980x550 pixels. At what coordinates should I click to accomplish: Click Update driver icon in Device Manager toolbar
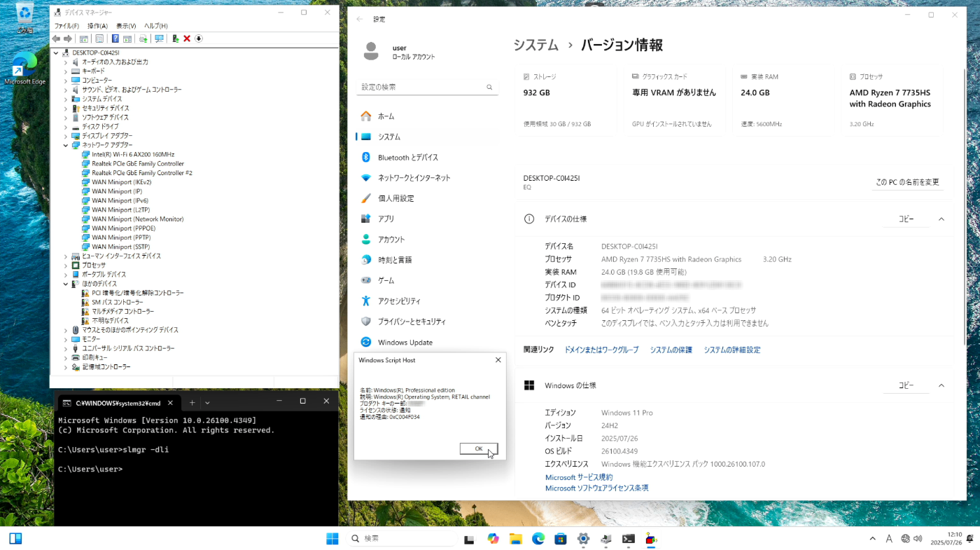pos(143,39)
